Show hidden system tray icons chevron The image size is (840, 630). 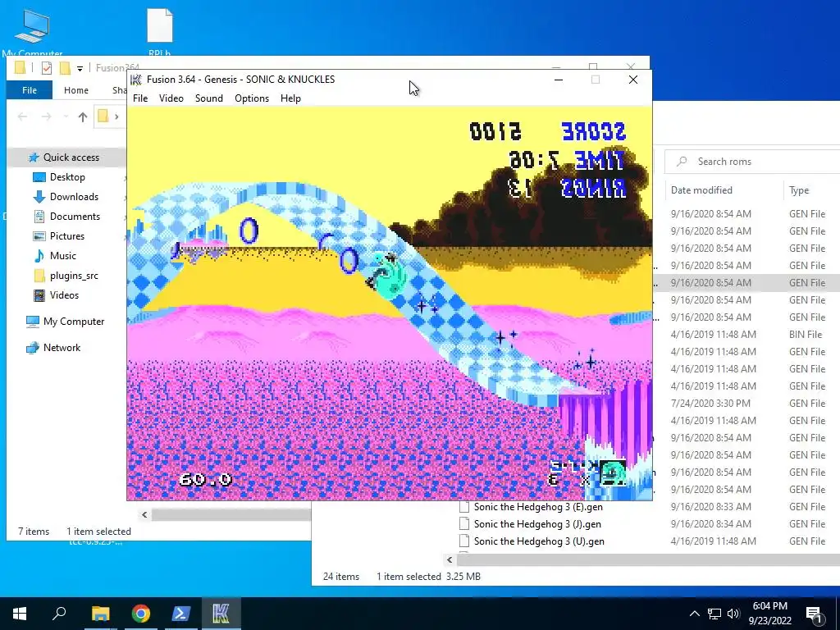pyautogui.click(x=694, y=614)
